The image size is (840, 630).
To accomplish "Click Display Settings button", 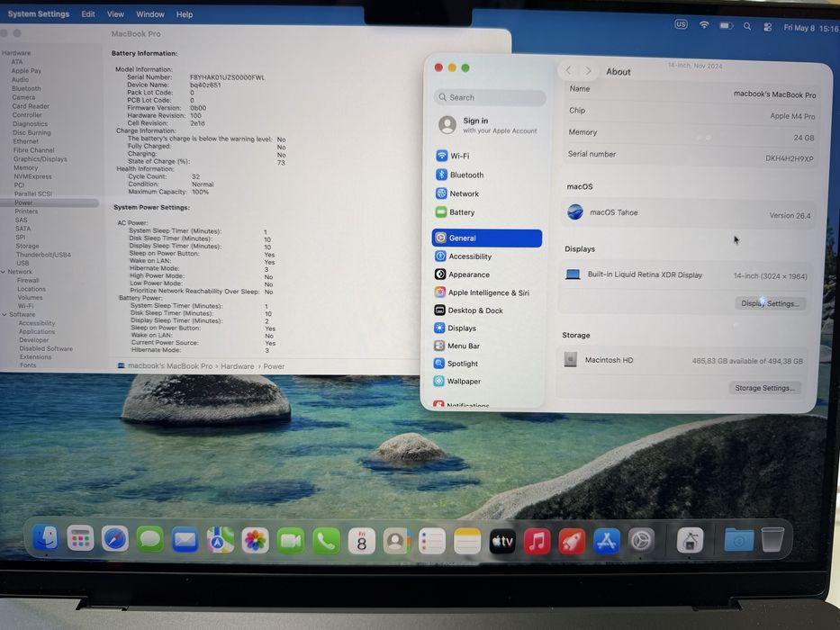I will (770, 303).
